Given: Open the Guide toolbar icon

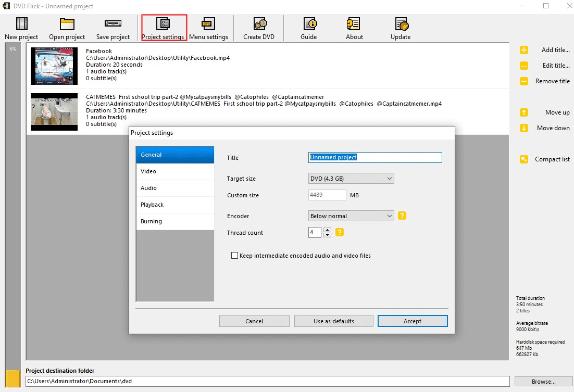Looking at the screenshot, I should 309,24.
